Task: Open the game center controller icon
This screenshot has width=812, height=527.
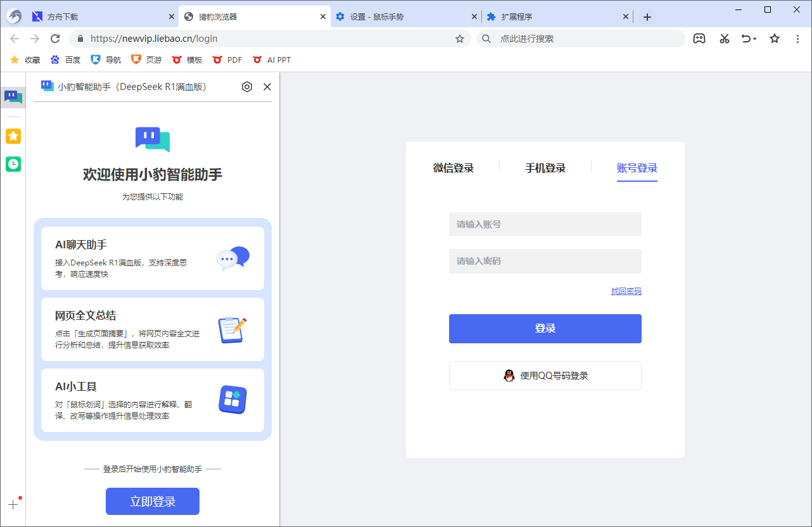Action: [699, 39]
